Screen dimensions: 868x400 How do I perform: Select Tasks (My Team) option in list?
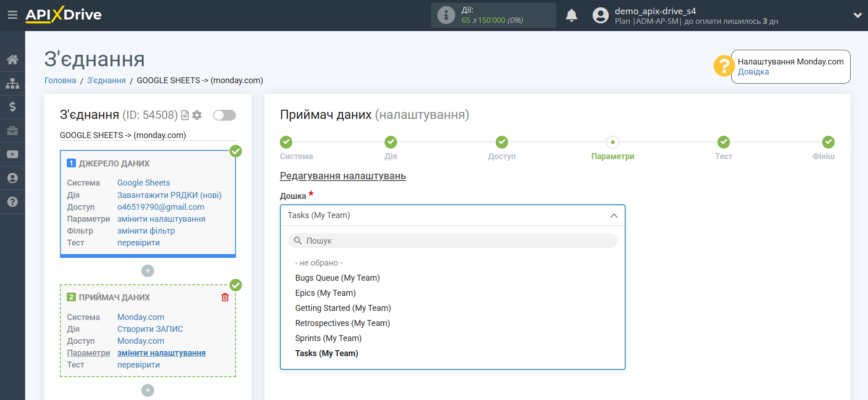(x=327, y=353)
